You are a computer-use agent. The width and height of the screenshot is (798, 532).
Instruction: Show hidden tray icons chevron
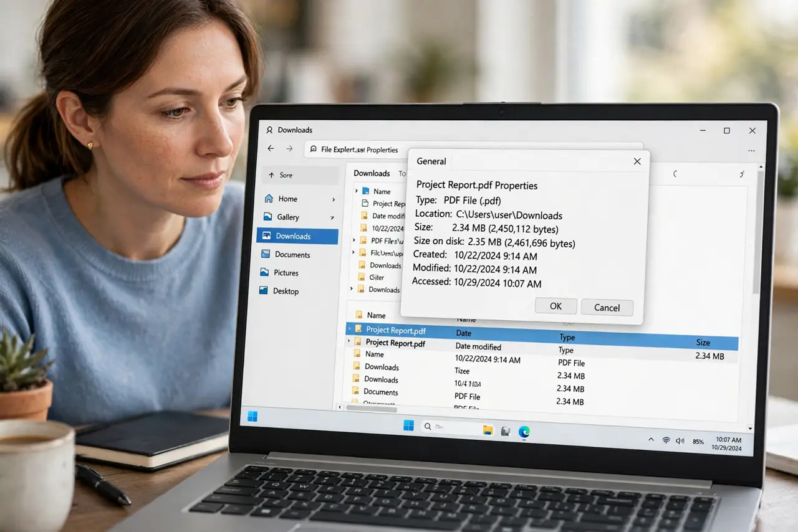tap(651, 439)
